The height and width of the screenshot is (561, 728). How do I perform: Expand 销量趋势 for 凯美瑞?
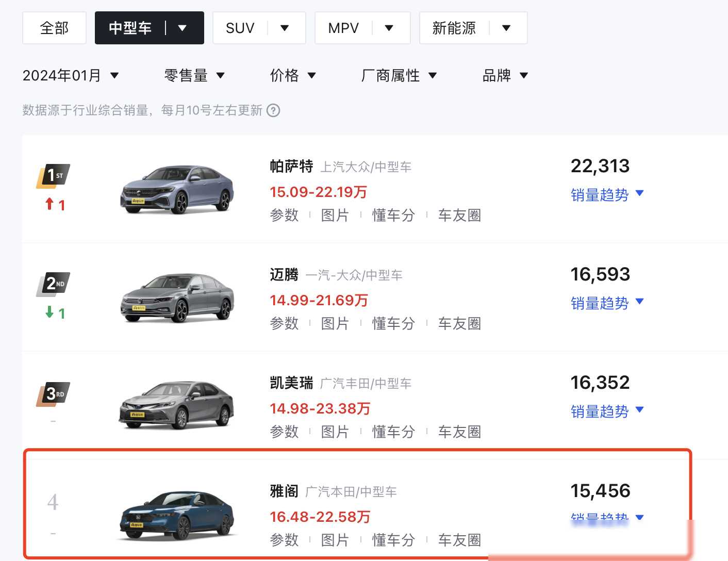click(607, 411)
